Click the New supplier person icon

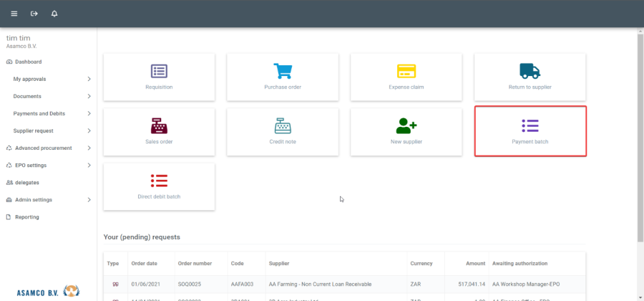tap(406, 125)
